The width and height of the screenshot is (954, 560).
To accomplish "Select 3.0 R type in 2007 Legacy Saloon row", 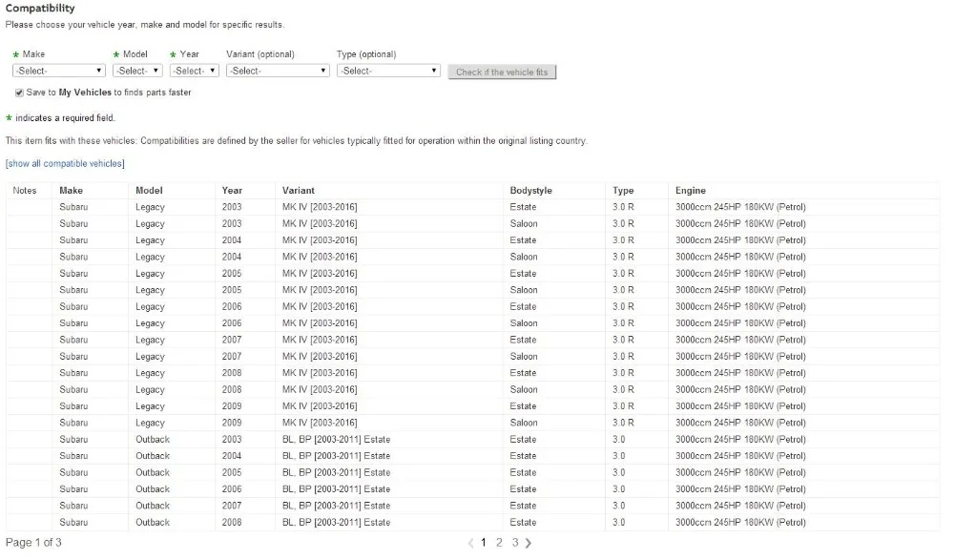I will point(623,356).
